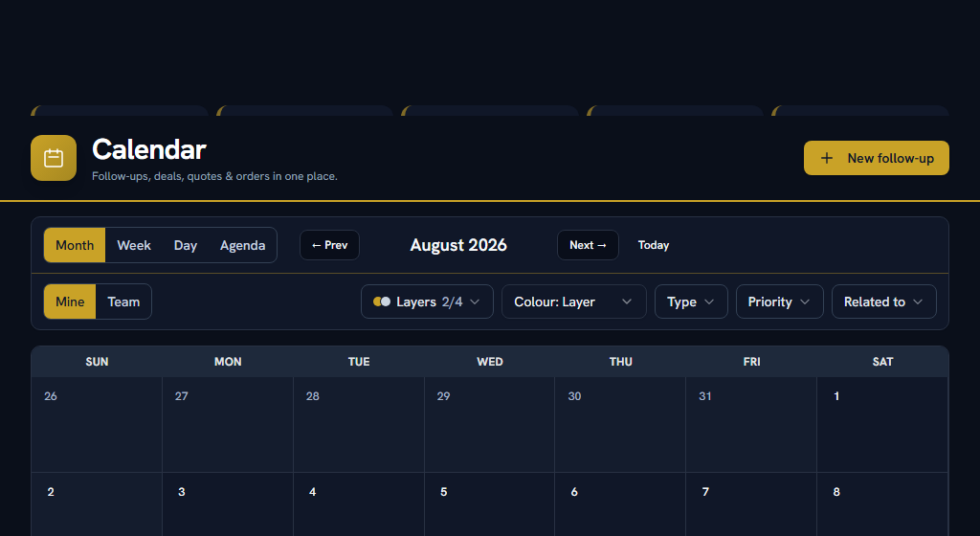
Task: Select day cell 2 on Sunday
Action: [97, 504]
